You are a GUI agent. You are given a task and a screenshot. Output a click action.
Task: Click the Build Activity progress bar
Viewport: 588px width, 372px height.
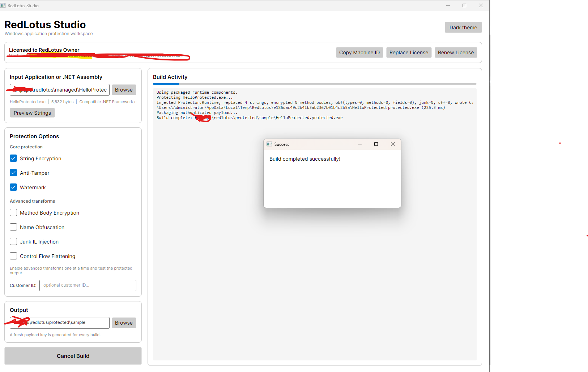315,84
